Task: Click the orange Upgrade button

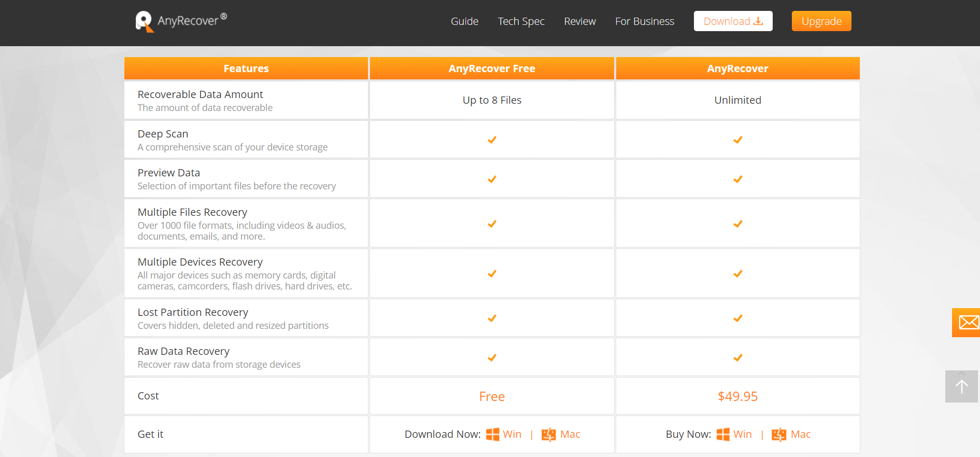Action: pos(821,21)
